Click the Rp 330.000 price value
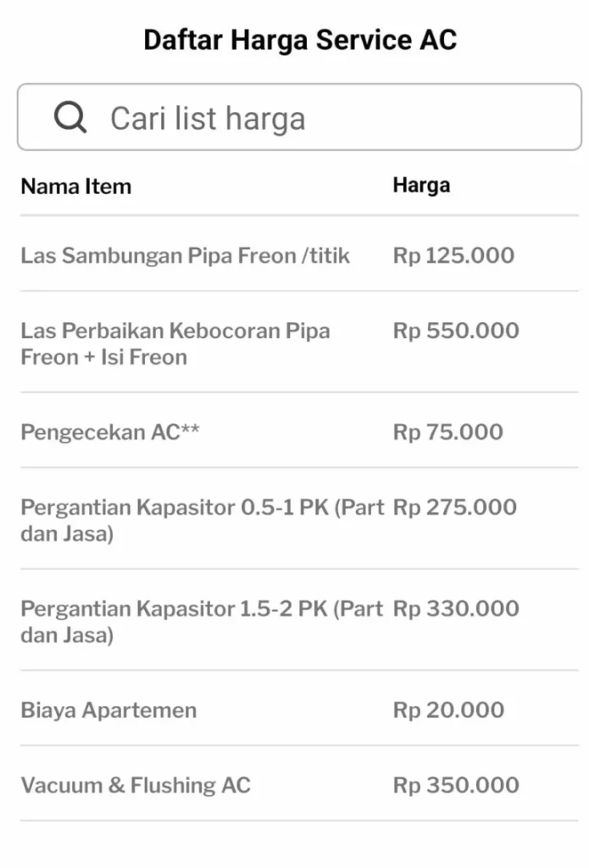Image resolution: width=589 pixels, height=868 pixels. point(456,608)
